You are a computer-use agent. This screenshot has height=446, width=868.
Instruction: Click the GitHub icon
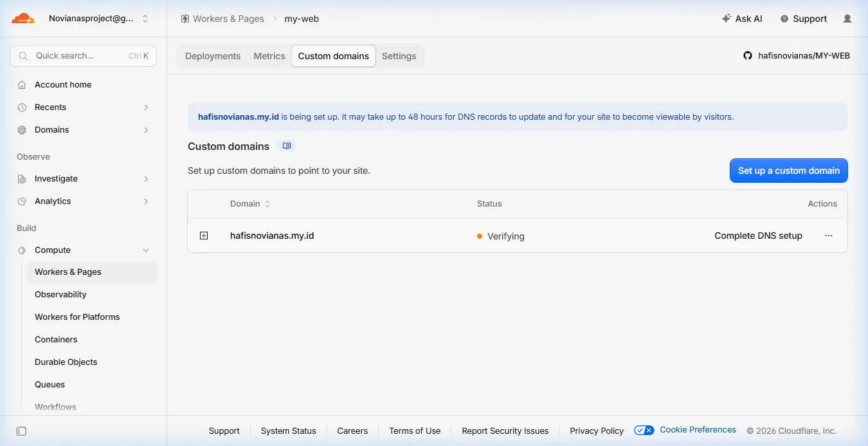pos(748,56)
